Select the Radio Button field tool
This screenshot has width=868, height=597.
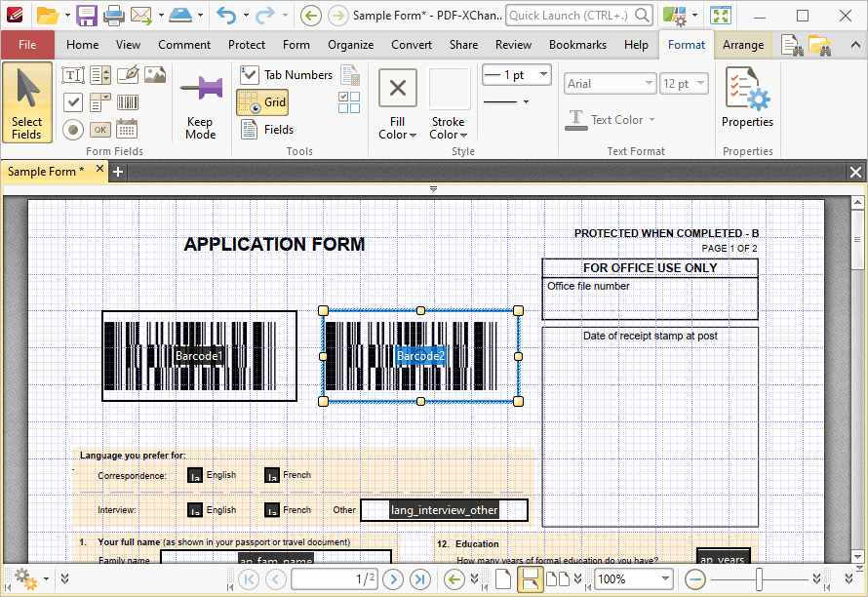tap(73, 130)
